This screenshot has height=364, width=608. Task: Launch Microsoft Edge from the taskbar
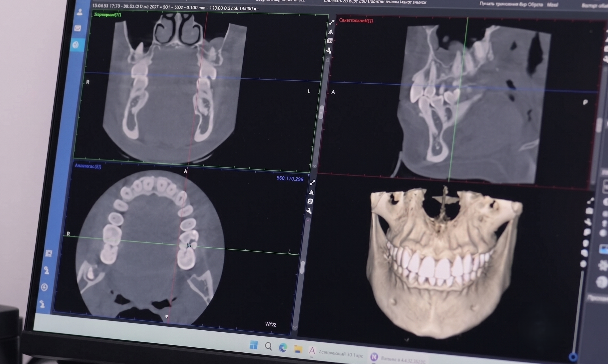pos(283,348)
